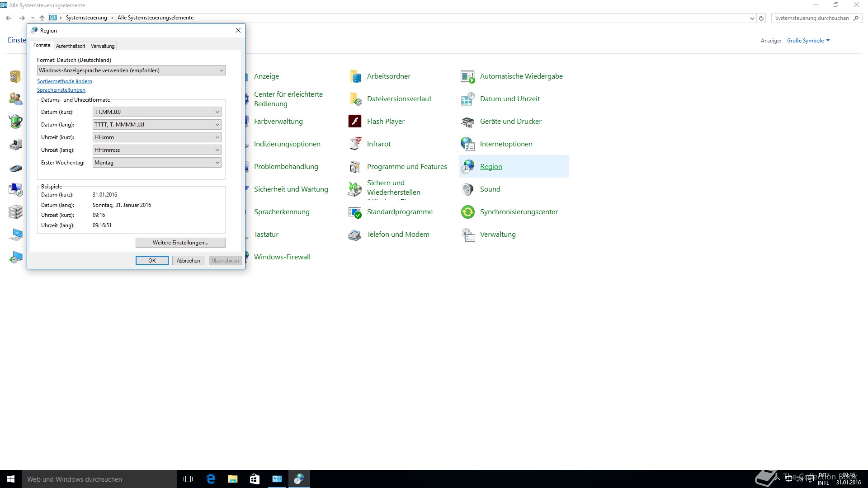Open the Synchronisierungscenter icon
Screen dimensions: 868x488
[x=468, y=212]
